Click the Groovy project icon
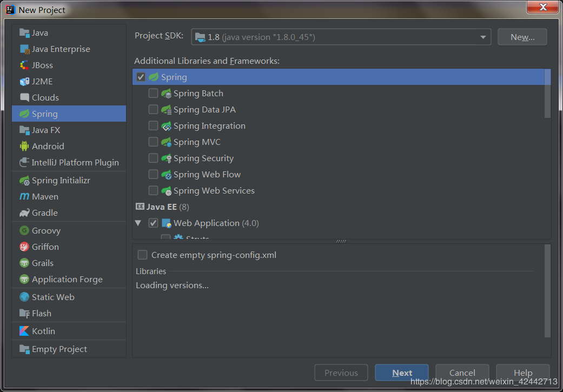The width and height of the screenshot is (563, 392). pyautogui.click(x=24, y=230)
